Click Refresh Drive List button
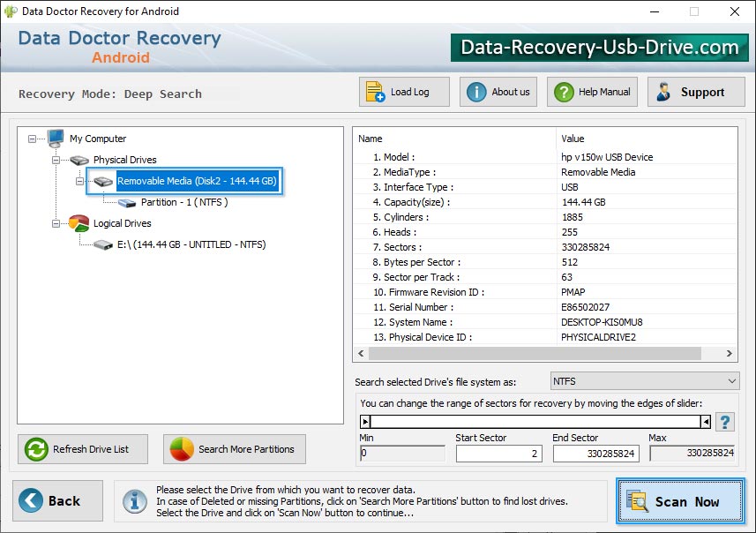The height and width of the screenshot is (533, 756). [83, 449]
